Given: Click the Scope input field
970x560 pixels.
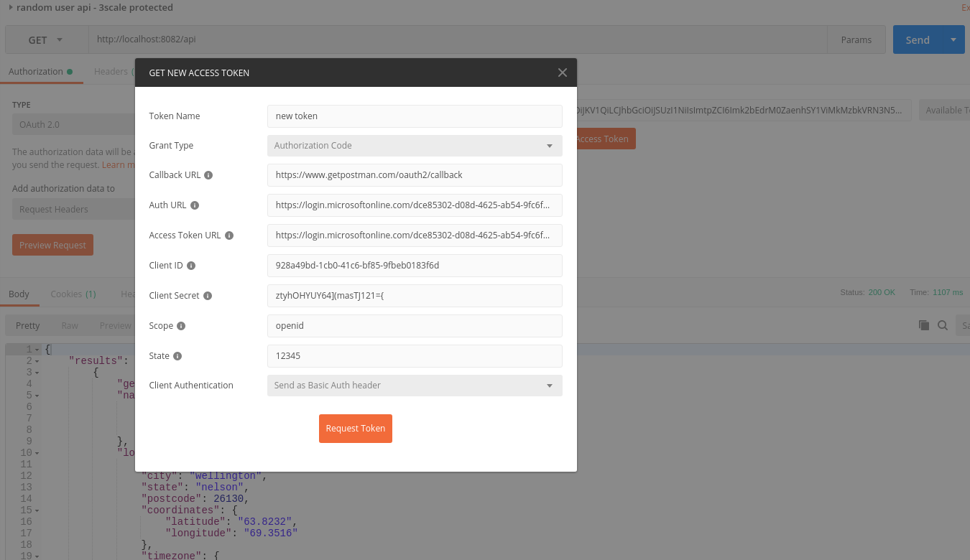Looking at the screenshot, I should [x=415, y=326].
